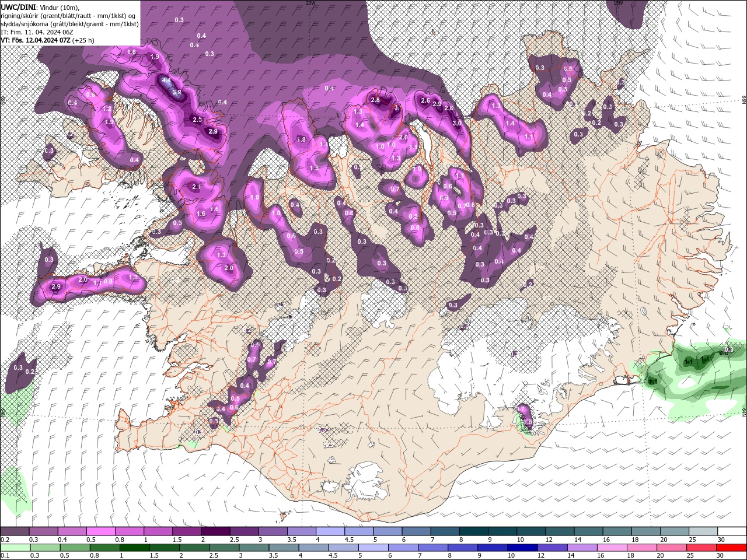Click the top-scale swatch starting at 12
Image resolution: width=747 pixels, height=560 pixels.
point(560,531)
